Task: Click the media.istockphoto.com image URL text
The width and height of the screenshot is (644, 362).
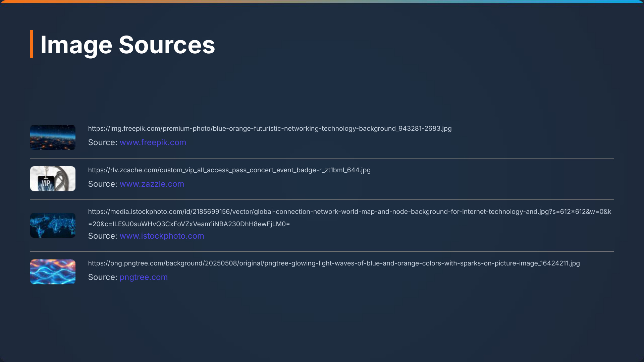Action: click(350, 212)
